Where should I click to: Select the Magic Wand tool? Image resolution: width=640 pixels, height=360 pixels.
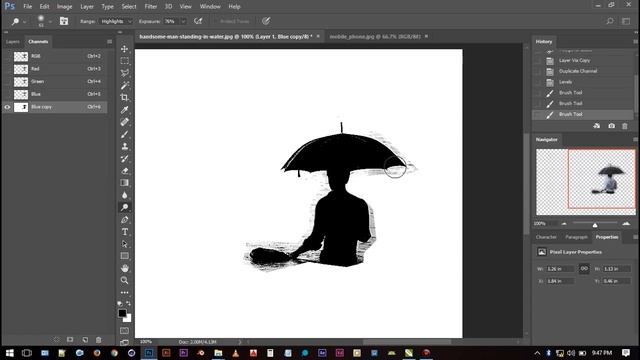pyautogui.click(x=124, y=85)
